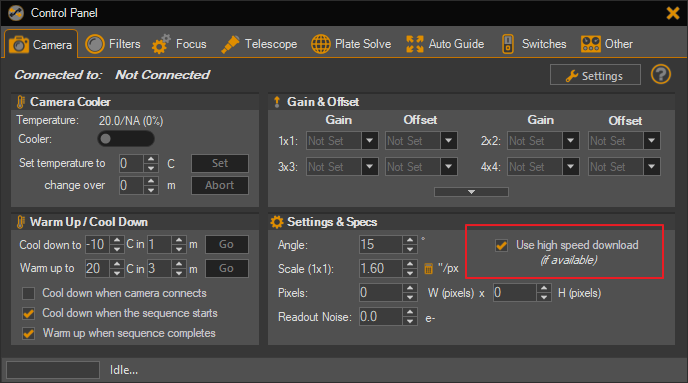Click the Scale spinner arrows
Image resolution: width=688 pixels, height=383 pixels.
click(410, 268)
